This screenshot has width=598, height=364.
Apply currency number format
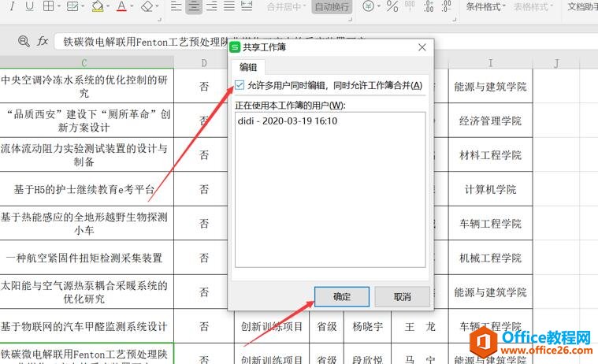pos(368,6)
